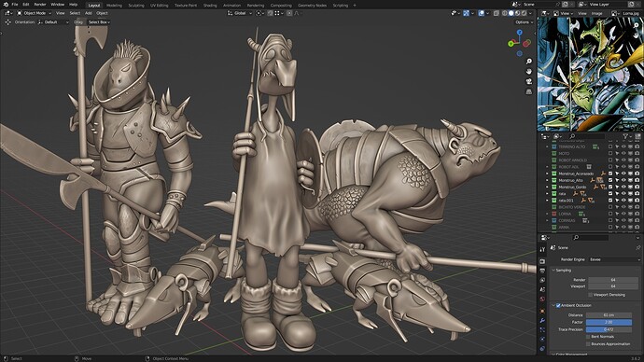
Task: Hide Monstruo_Alto with its eye icon
Action: [x=623, y=180]
